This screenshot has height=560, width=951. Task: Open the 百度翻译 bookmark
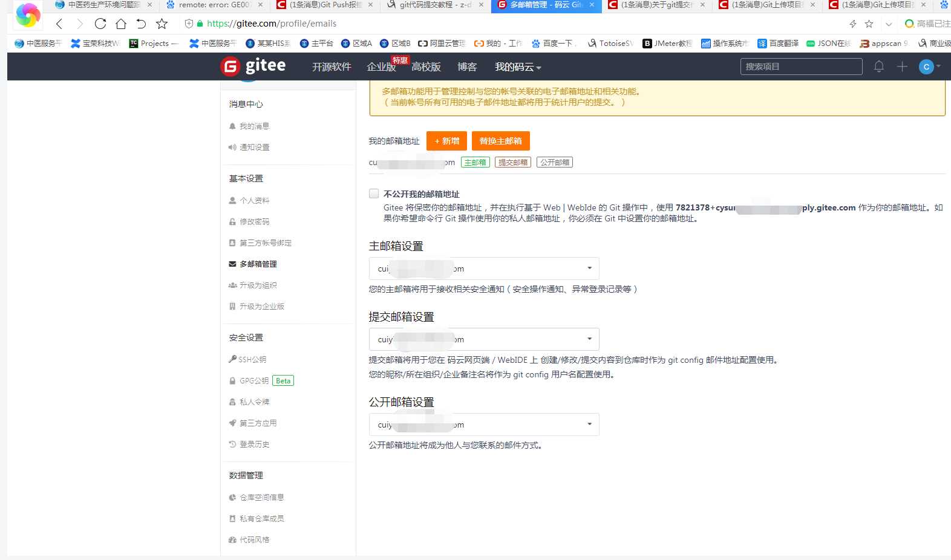click(778, 44)
